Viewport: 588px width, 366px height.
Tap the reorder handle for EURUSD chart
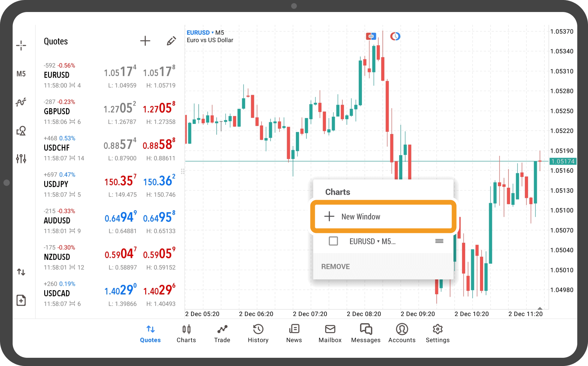pyautogui.click(x=439, y=241)
